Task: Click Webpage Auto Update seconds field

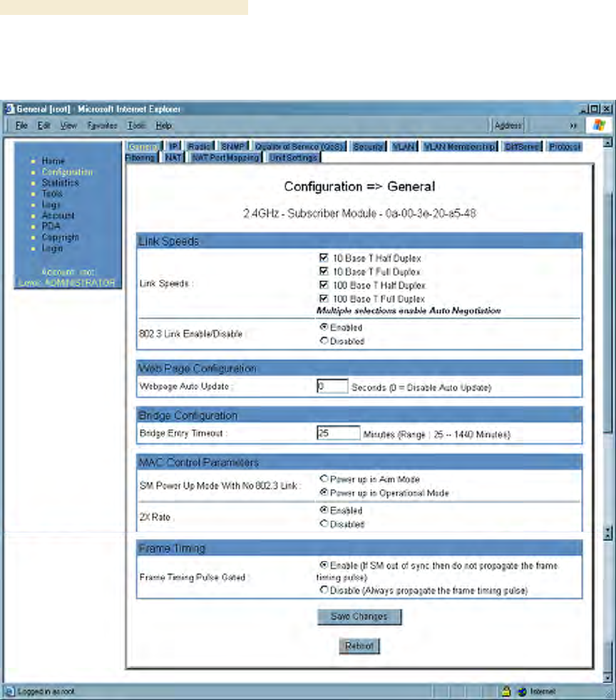Action: (332, 386)
